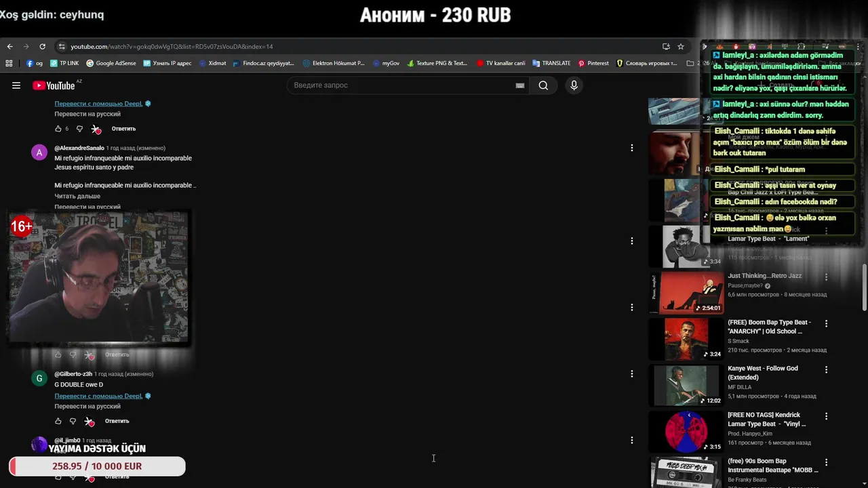The width and height of the screenshot is (868, 488).
Task: Open the Chrome apps grid in bookmarks bar
Action: tap(9, 63)
